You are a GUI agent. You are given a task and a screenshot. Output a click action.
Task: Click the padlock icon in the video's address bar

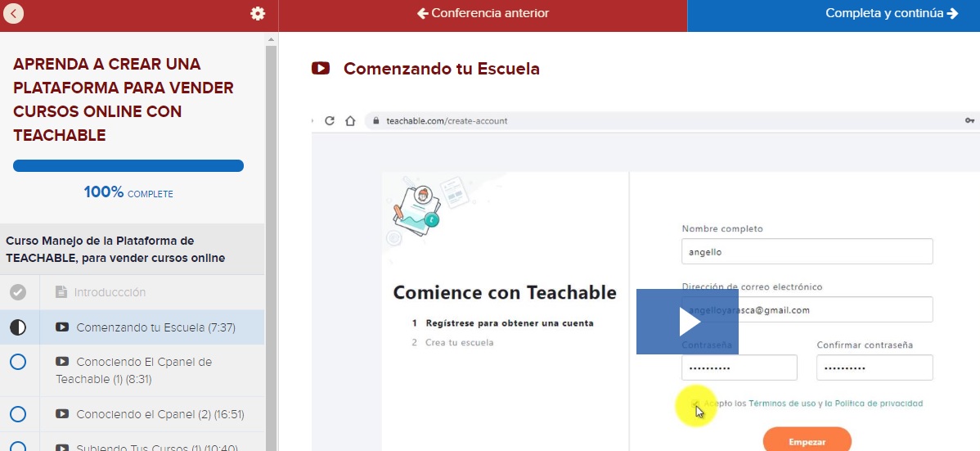375,120
